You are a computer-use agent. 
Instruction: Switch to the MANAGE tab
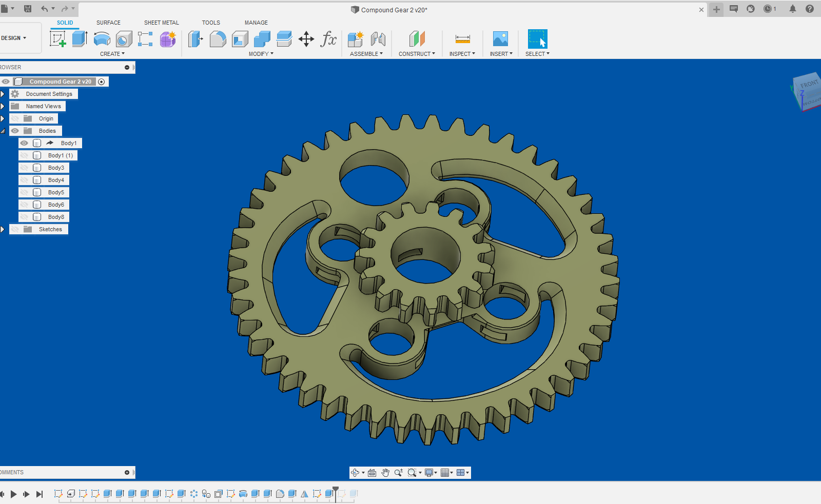click(256, 23)
